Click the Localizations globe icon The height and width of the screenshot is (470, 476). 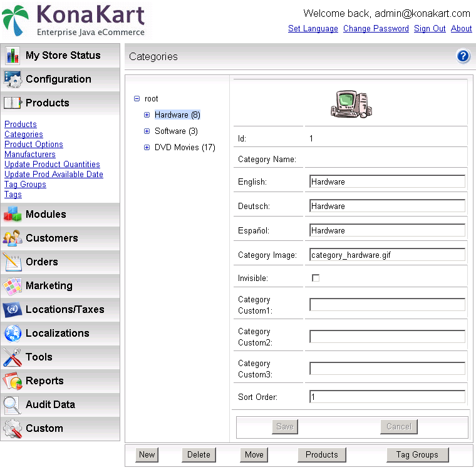click(13, 333)
